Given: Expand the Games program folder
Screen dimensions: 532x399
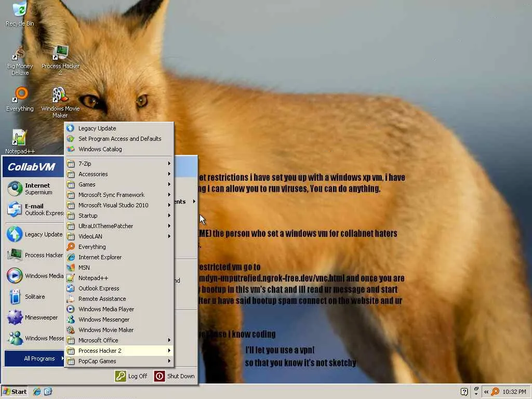Looking at the screenshot, I should [x=119, y=184].
